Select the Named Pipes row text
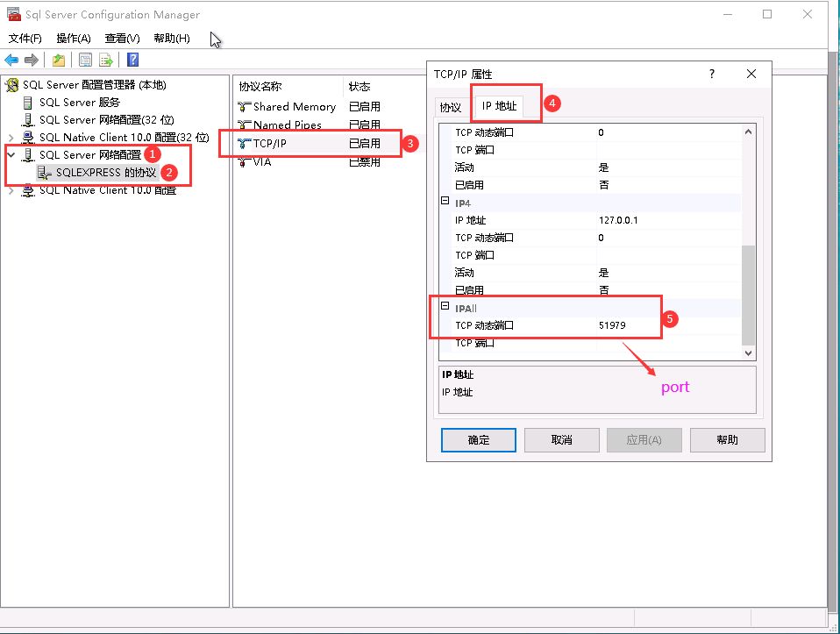This screenshot has width=840, height=634. point(287,125)
